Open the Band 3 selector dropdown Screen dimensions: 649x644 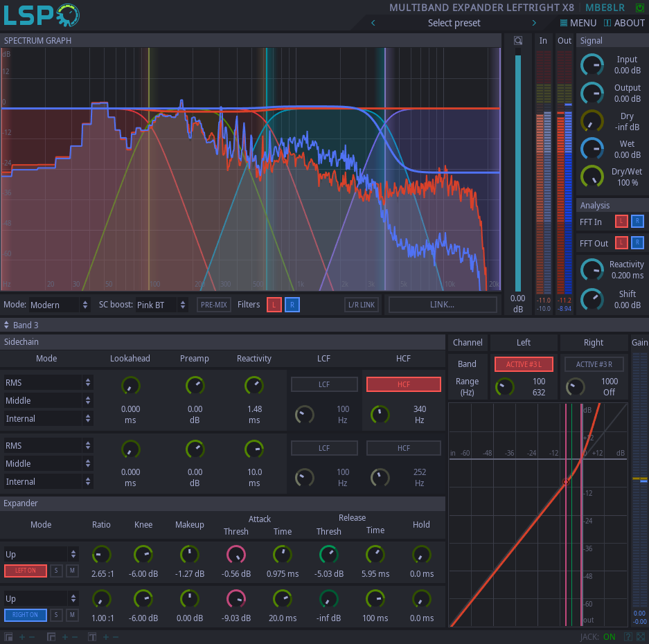21,325
